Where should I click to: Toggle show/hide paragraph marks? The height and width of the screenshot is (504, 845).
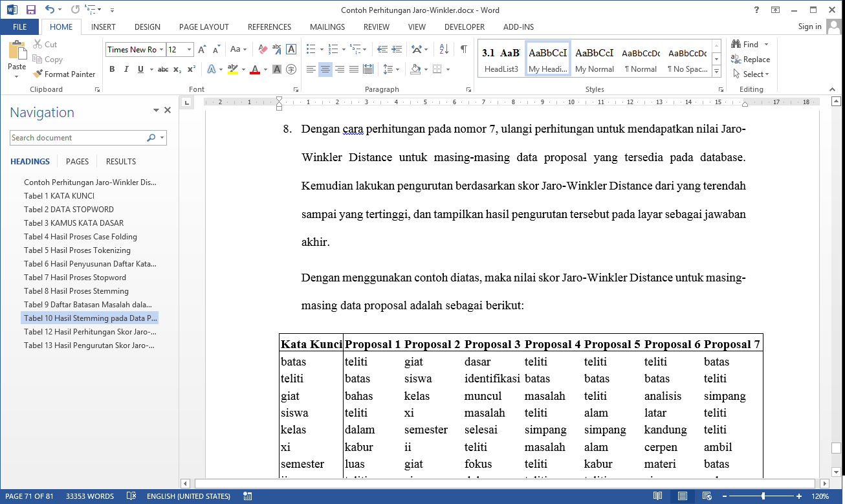[463, 49]
